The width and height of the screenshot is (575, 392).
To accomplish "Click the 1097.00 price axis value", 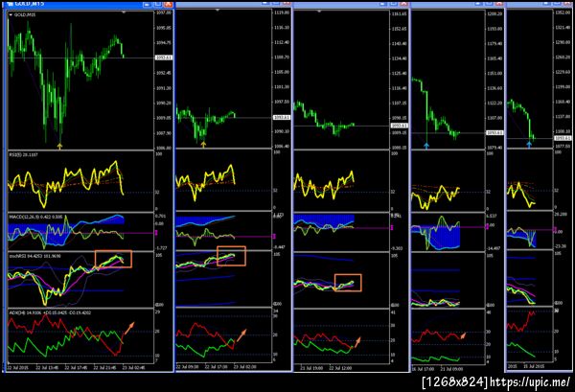I will click(x=164, y=12).
